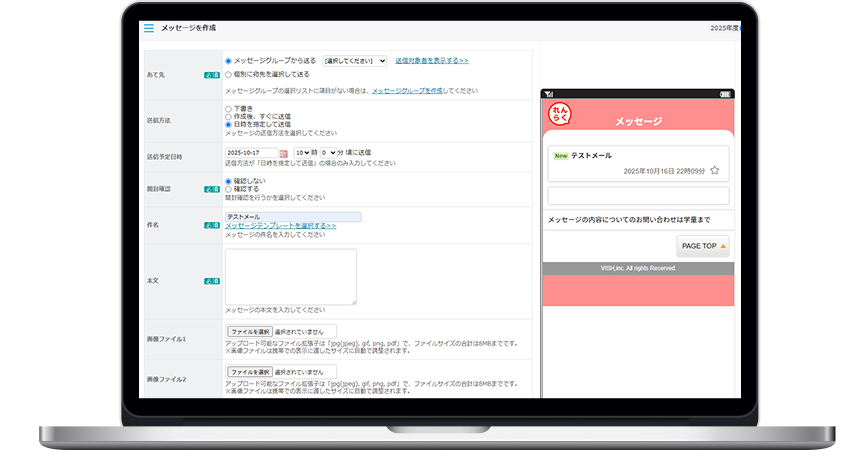Viewport: 864px width, 460px height.
Task: Click the empty box below テストメール card
Action: (x=638, y=196)
